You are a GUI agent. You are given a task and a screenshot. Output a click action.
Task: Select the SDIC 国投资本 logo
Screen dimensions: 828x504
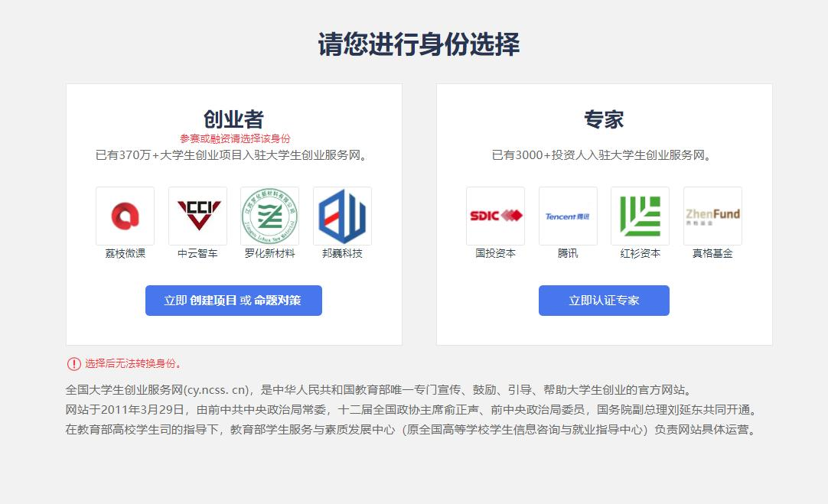pyautogui.click(x=495, y=216)
